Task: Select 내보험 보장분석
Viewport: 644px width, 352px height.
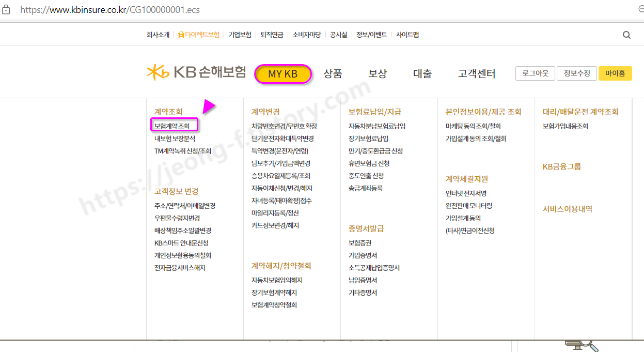Action: point(175,139)
